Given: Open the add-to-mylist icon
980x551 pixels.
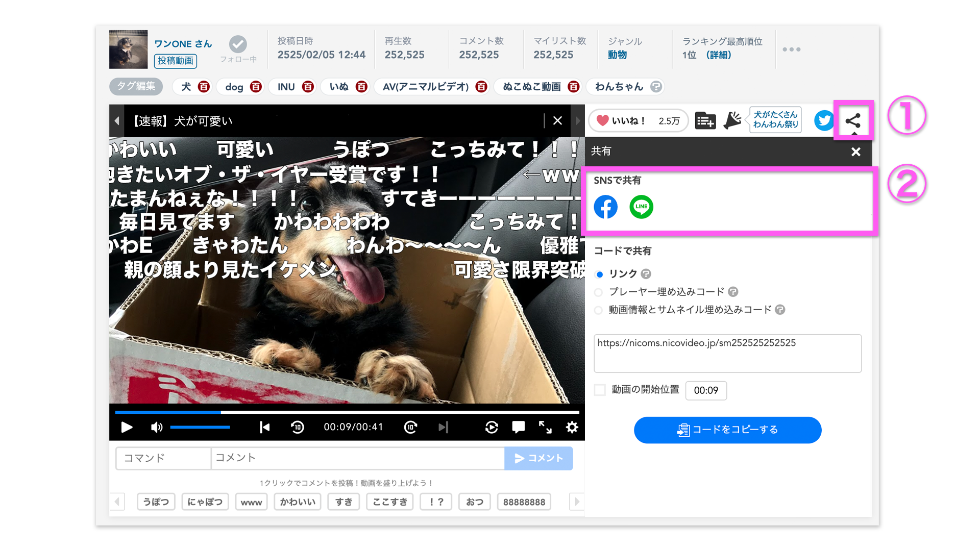Looking at the screenshot, I should [x=705, y=121].
